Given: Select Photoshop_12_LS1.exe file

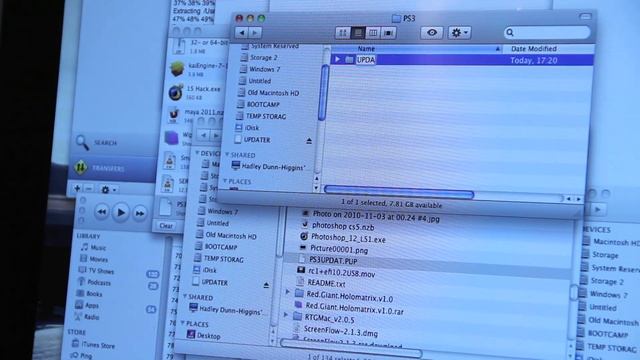Looking at the screenshot, I should point(348,238).
